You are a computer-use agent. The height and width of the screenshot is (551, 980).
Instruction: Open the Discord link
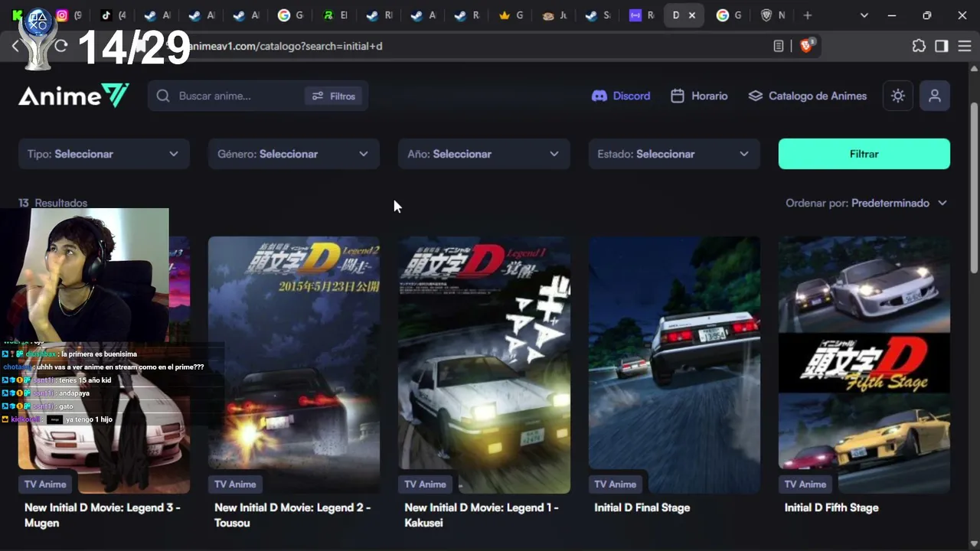point(621,96)
